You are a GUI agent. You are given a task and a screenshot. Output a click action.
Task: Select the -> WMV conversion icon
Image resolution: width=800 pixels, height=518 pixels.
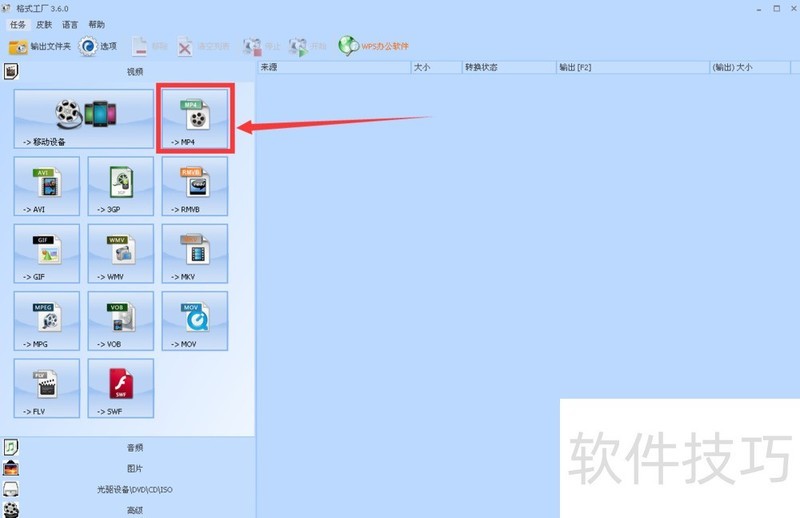[121, 254]
